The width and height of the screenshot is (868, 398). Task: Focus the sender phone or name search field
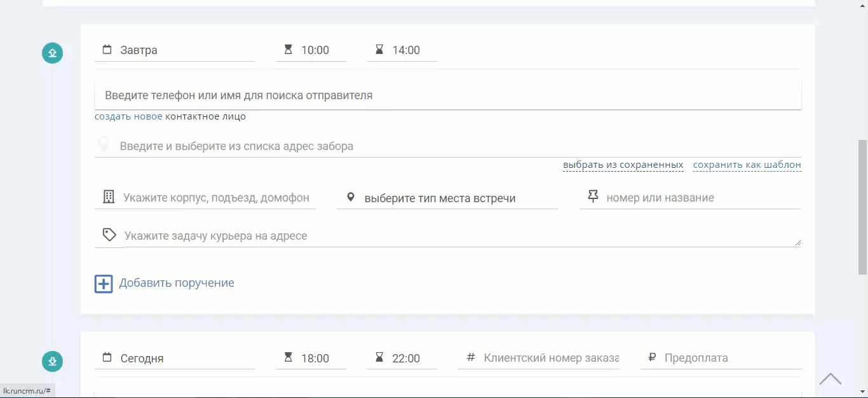448,95
